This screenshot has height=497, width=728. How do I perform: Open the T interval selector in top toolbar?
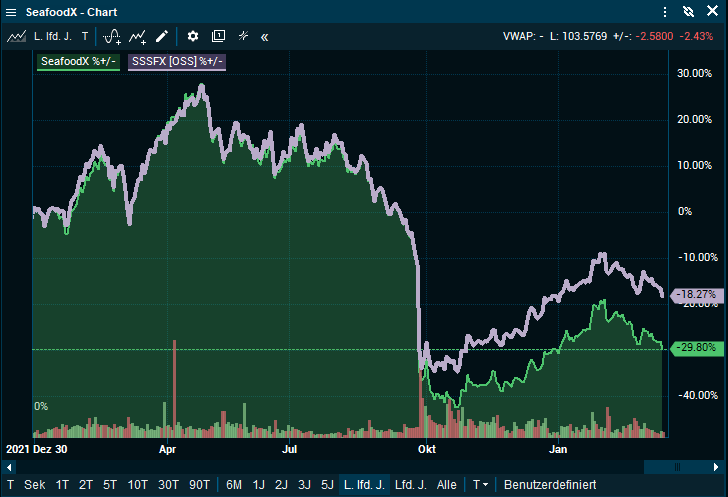point(85,36)
